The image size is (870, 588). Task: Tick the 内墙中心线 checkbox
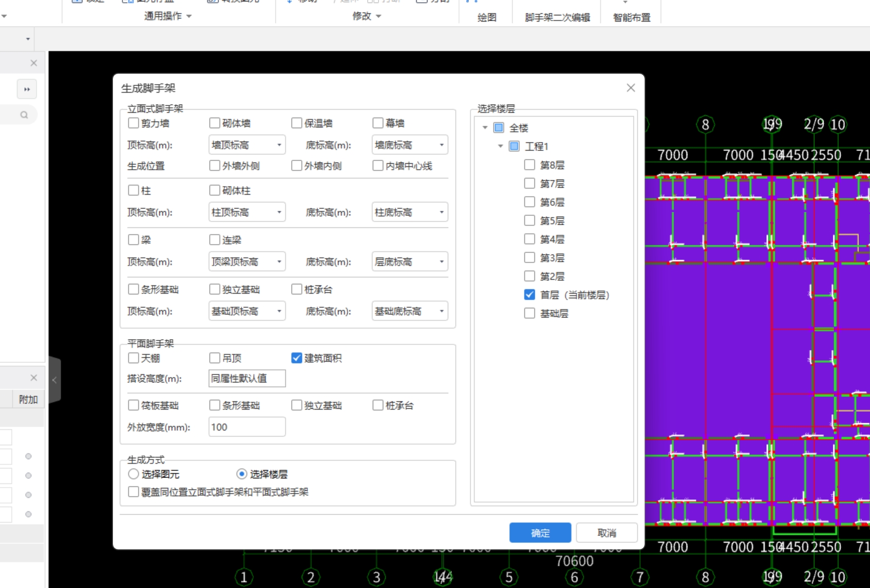(378, 165)
